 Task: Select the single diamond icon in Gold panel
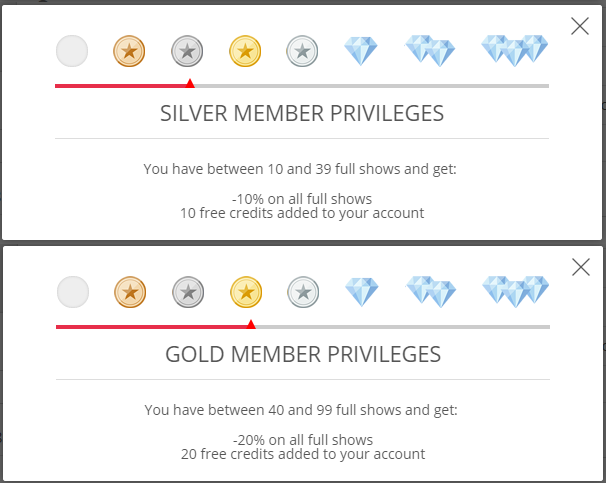click(x=362, y=292)
